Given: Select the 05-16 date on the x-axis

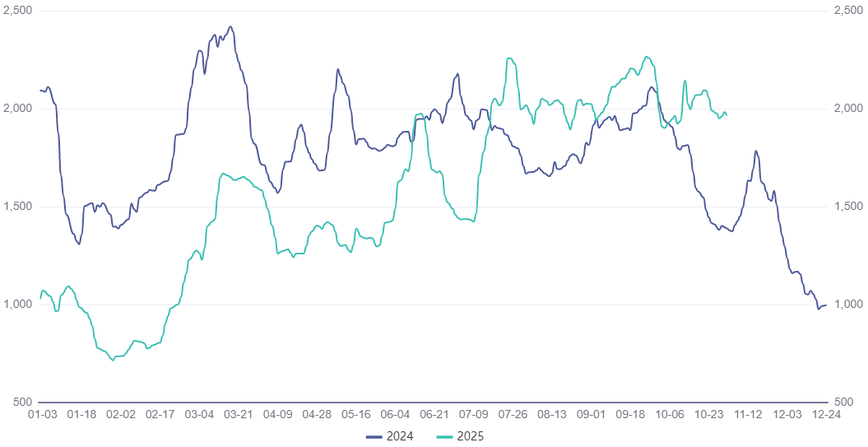Looking at the screenshot, I should coord(355,415).
